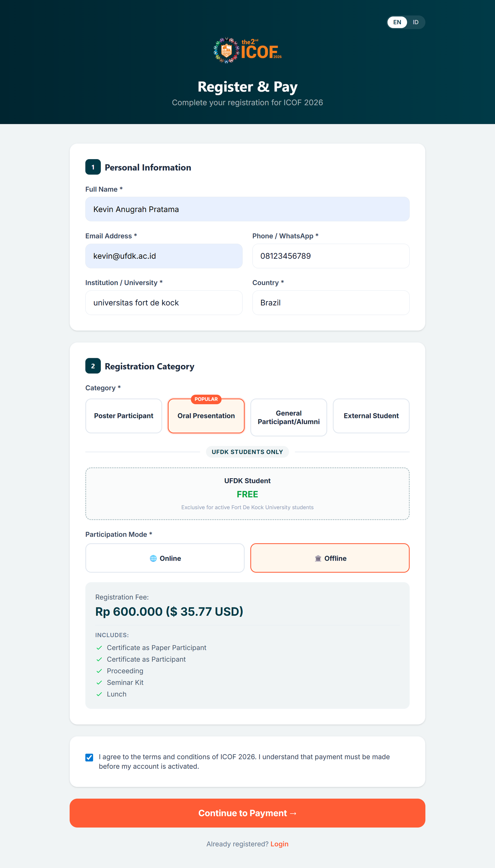Click the Phone / WhatsApp field
Viewport: 495px width, 868px height.
(330, 256)
